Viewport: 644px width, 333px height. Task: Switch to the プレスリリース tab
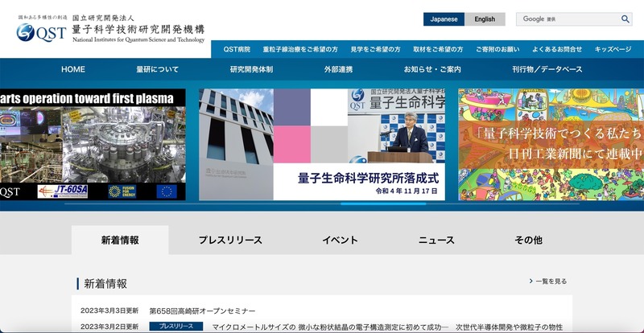[230, 240]
